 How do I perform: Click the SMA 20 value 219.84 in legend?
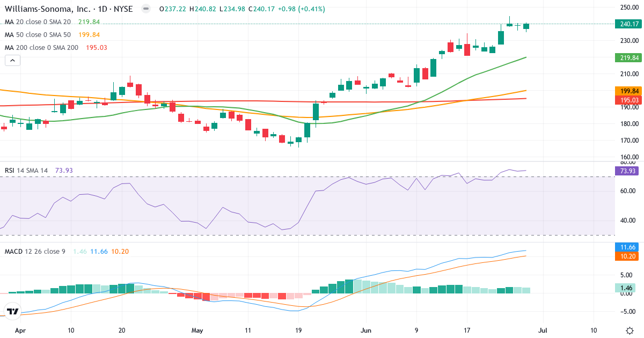point(89,22)
